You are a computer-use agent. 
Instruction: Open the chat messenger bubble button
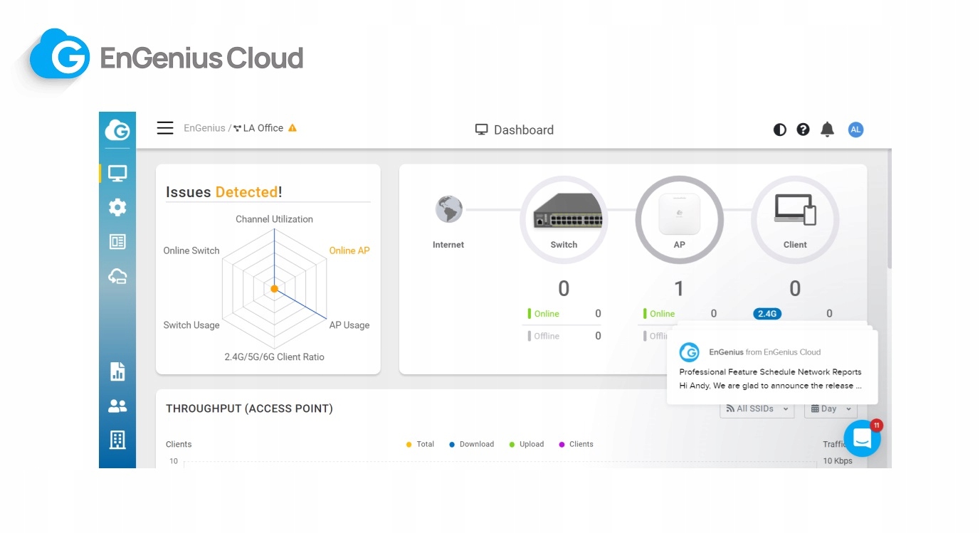coord(862,438)
